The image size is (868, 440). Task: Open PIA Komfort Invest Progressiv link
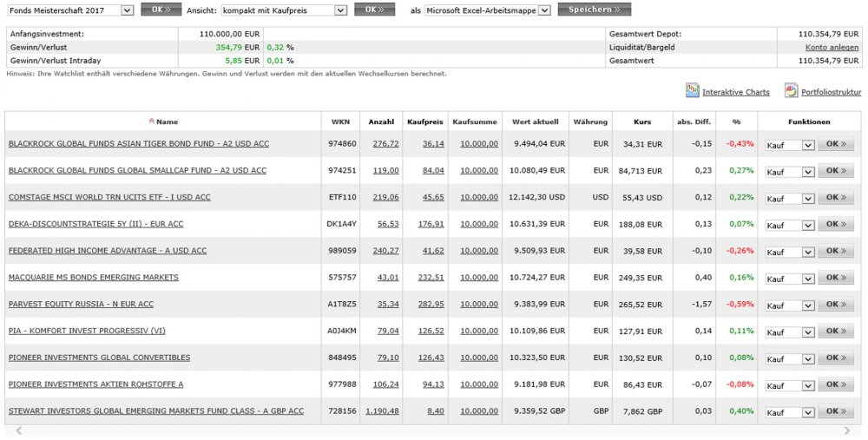pyautogui.click(x=87, y=331)
